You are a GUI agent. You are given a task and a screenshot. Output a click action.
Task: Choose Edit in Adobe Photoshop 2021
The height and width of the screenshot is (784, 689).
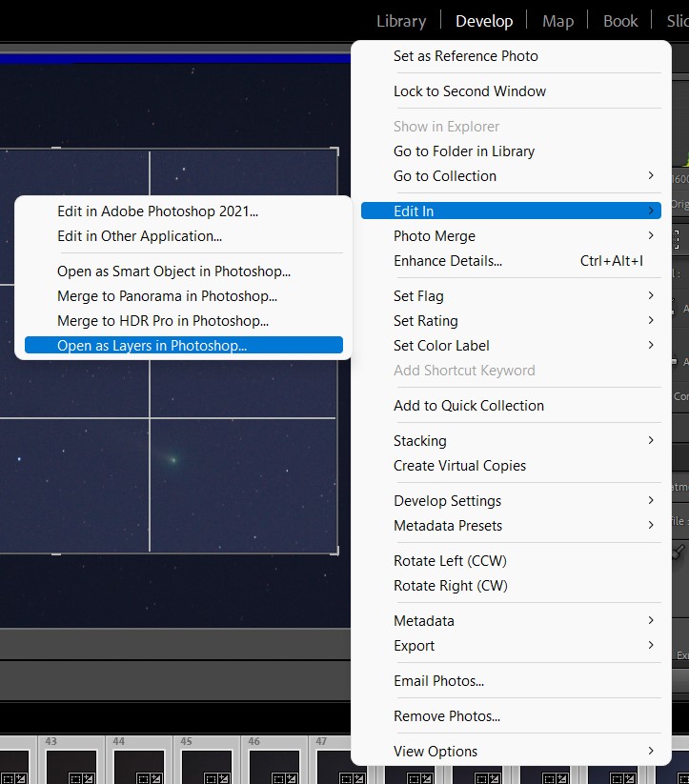pos(184,211)
